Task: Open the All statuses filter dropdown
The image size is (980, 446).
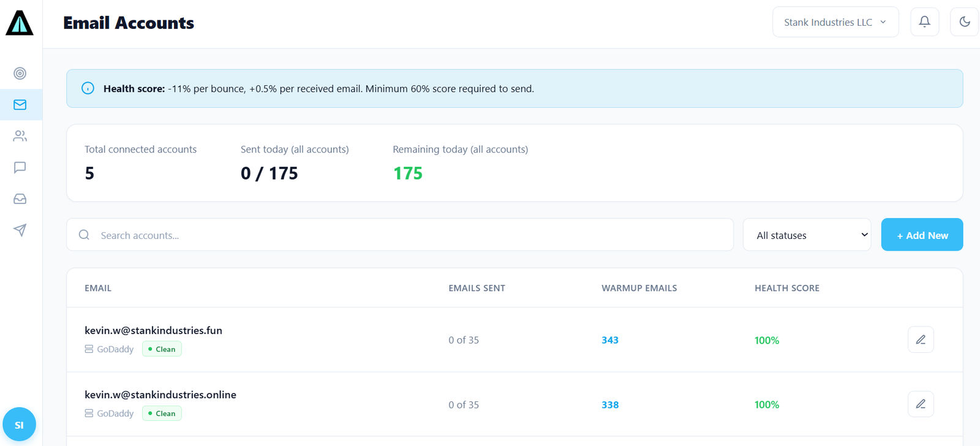Action: coord(807,235)
